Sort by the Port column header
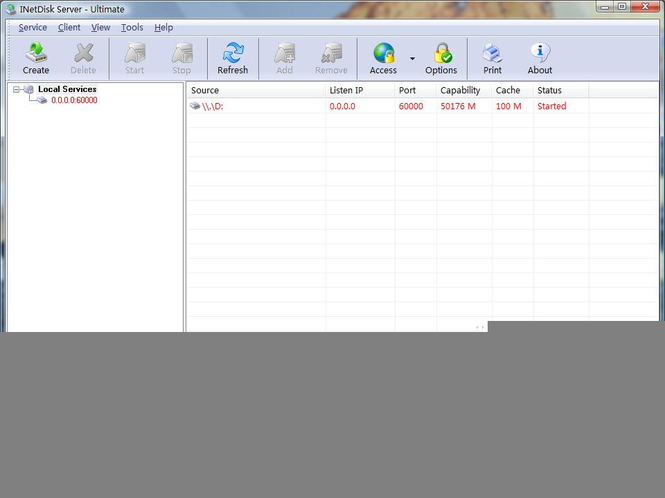665x498 pixels. [x=416, y=90]
